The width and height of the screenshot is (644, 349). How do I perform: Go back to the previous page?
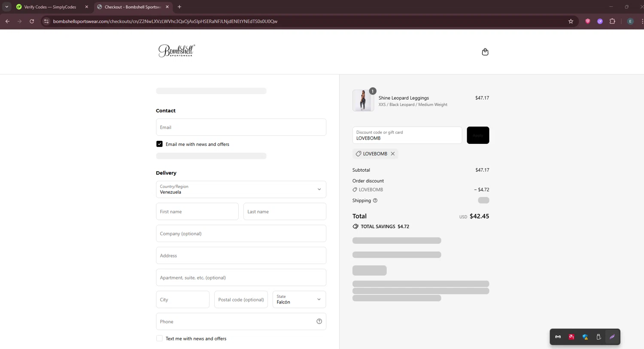click(7, 21)
